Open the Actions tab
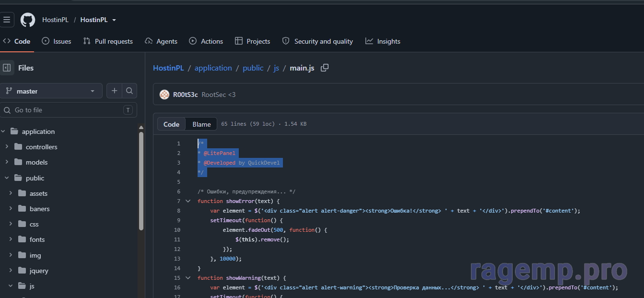Image resolution: width=644 pixels, height=298 pixels. [206, 41]
